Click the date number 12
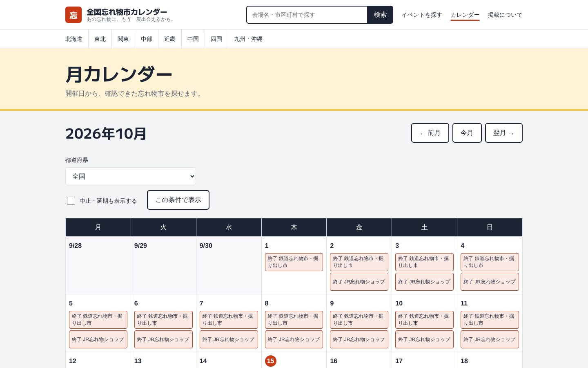Viewport: 588px width, 368px height. (x=73, y=361)
